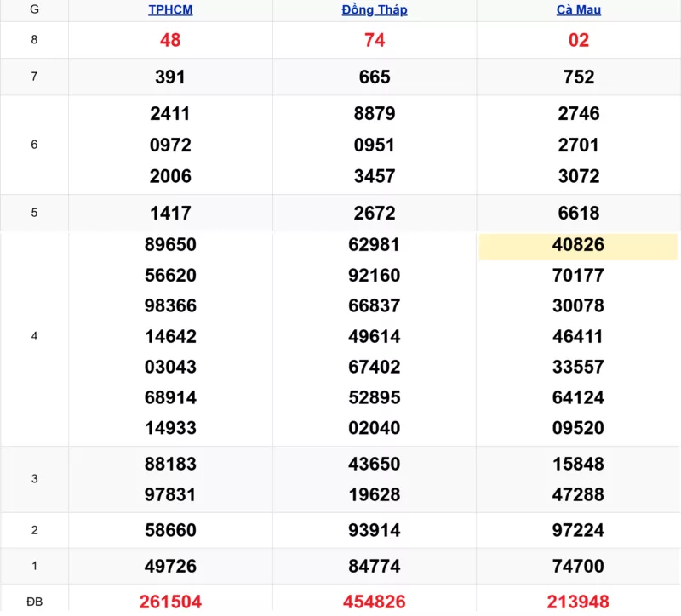Select Cà Mau prize 8 number 02
Screen dimensions: 681x616
579,40
